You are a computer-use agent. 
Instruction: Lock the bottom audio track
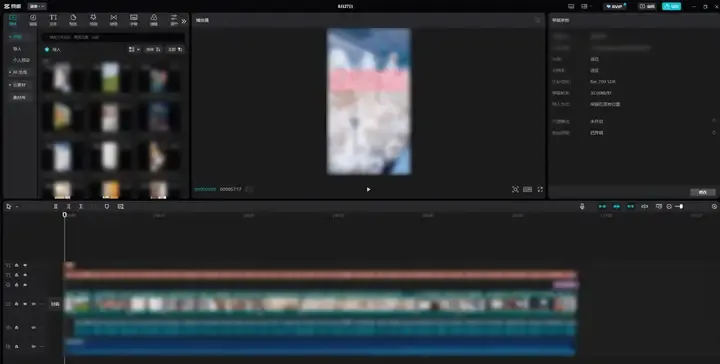point(17,346)
